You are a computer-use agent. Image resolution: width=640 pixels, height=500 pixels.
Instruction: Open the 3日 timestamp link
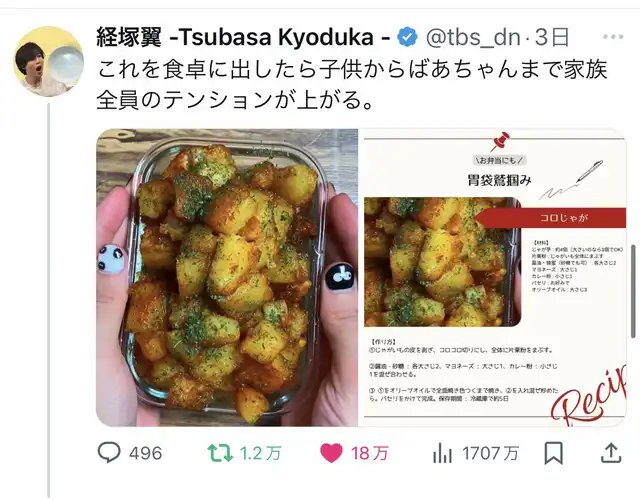click(551, 37)
